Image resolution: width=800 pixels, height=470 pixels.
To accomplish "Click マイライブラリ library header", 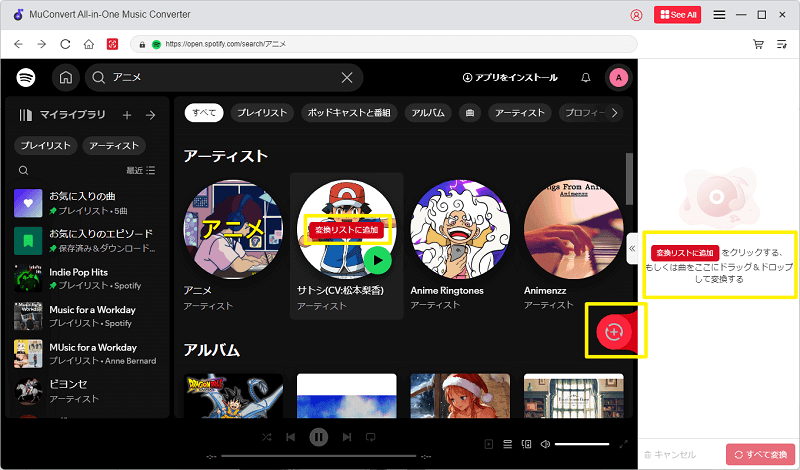I will (x=62, y=115).
